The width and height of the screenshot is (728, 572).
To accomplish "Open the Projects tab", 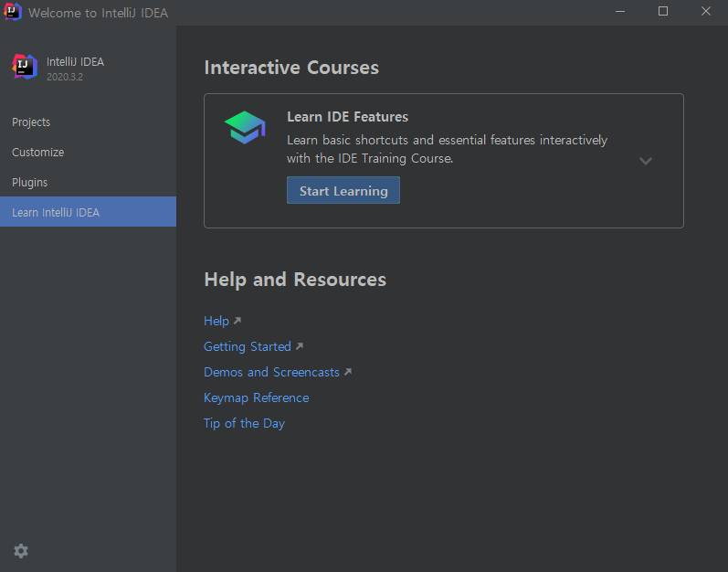I will (x=89, y=122).
